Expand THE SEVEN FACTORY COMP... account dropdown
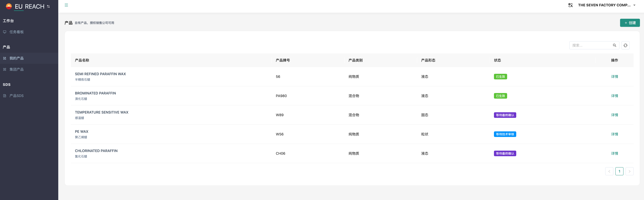The width and height of the screenshot is (644, 200). pyautogui.click(x=634, y=5)
